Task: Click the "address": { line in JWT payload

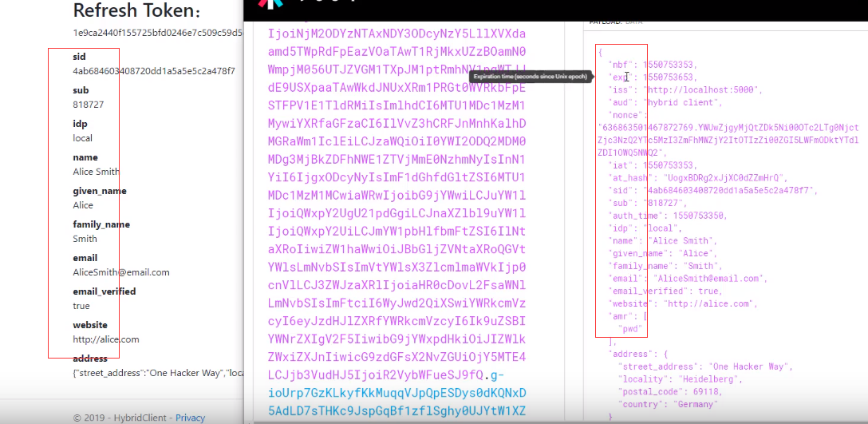Action: [x=639, y=354]
